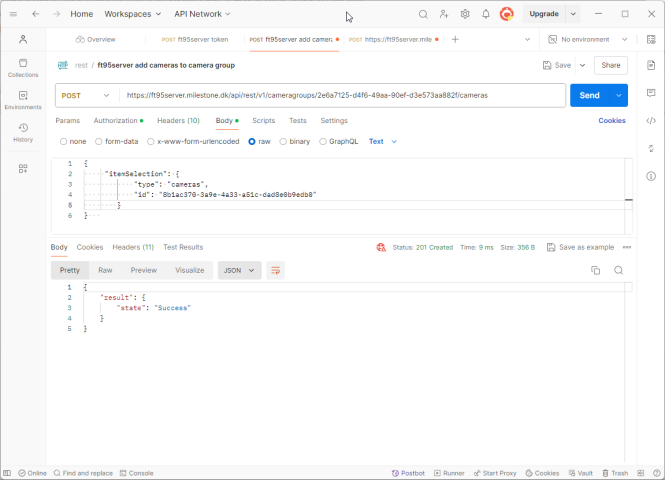665x480 pixels.
Task: Expand the JSON response format dropdown
Action: pos(239,270)
